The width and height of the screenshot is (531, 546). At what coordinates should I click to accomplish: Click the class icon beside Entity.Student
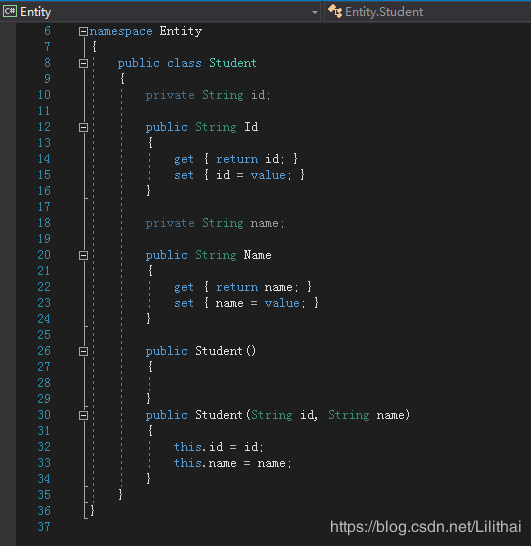[x=335, y=11]
